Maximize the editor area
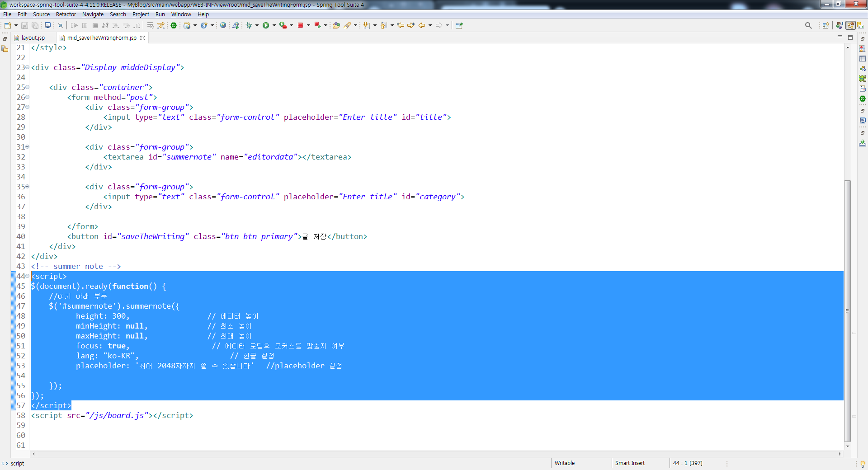Image resolution: width=868 pixels, height=470 pixels. 850,37
